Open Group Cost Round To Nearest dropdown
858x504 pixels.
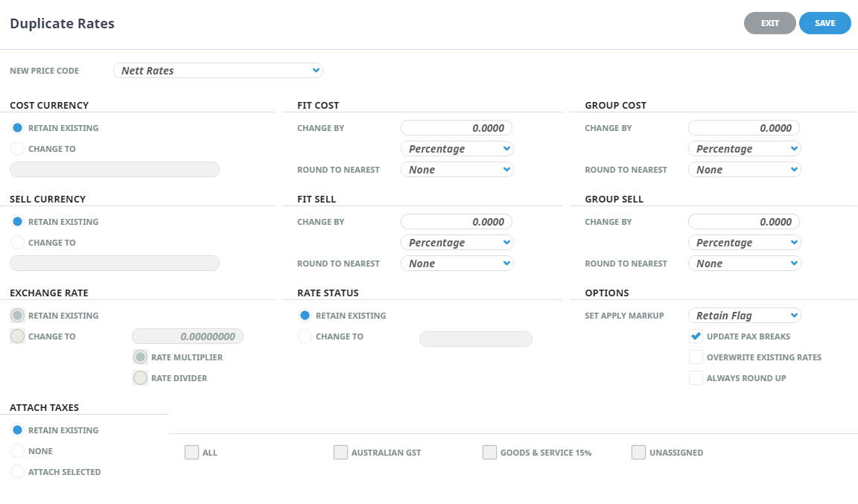(744, 170)
